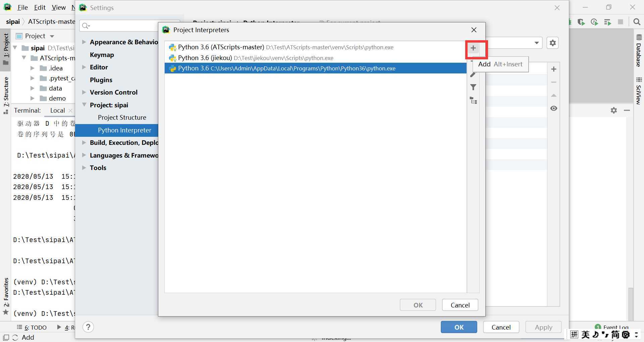Image resolution: width=644 pixels, height=342 pixels.
Task: Open Keymap settings
Action: (x=102, y=55)
